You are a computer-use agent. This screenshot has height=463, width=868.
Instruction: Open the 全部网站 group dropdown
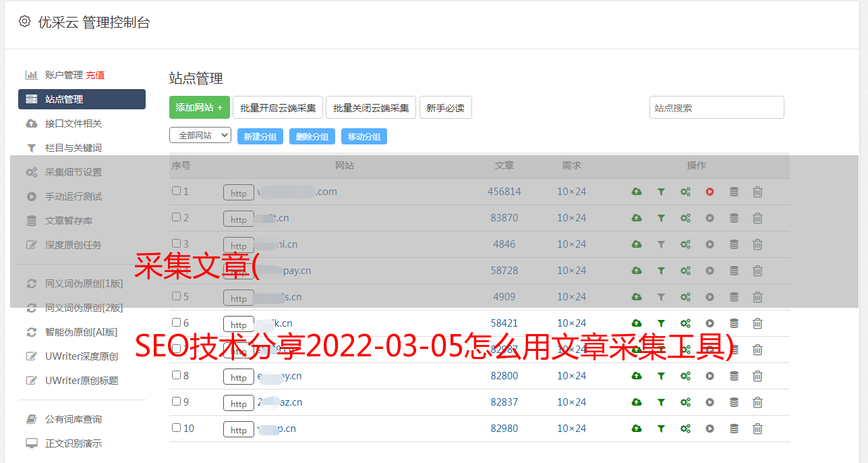point(200,135)
